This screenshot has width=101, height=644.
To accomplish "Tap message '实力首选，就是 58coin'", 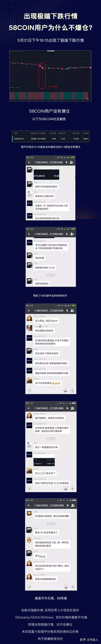I will pyautogui.click(x=46, y=321).
